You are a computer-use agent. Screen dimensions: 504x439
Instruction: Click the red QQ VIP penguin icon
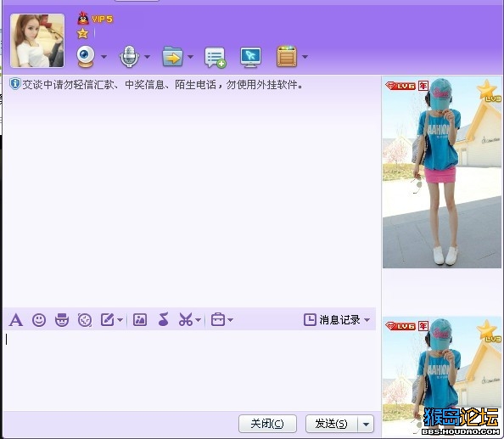83,19
